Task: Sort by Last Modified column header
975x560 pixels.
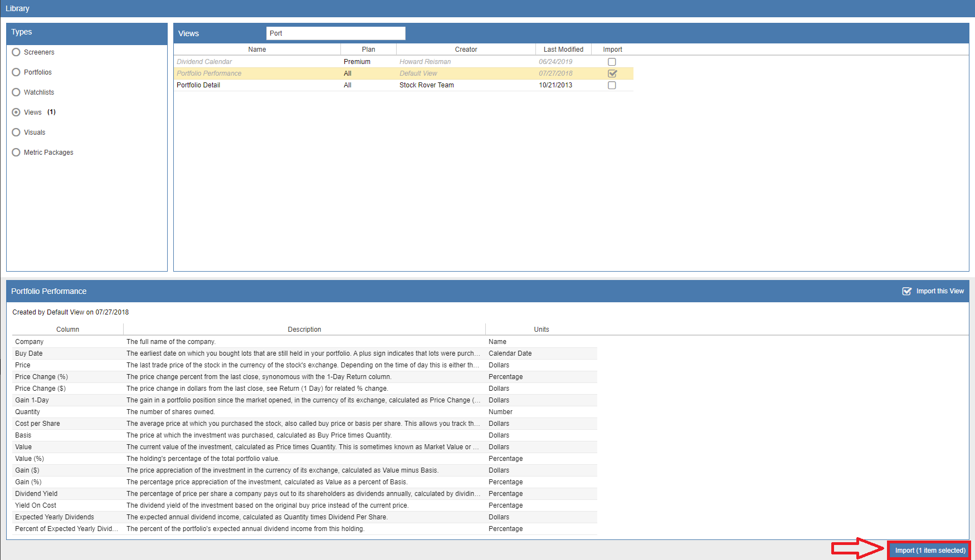Action: point(563,50)
